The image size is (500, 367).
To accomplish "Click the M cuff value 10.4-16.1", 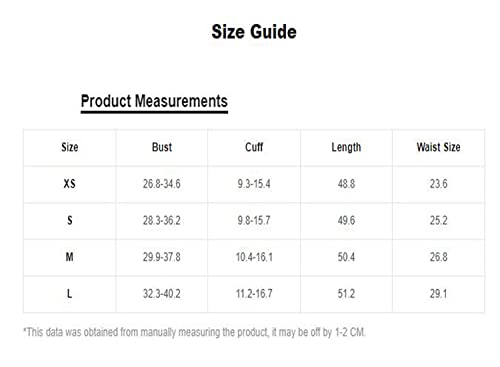I will click(254, 257).
